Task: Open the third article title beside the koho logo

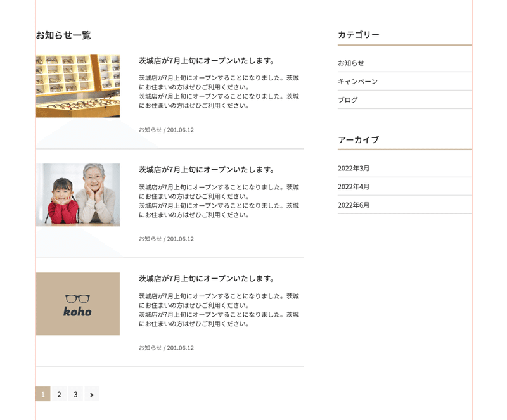Action: click(x=207, y=279)
